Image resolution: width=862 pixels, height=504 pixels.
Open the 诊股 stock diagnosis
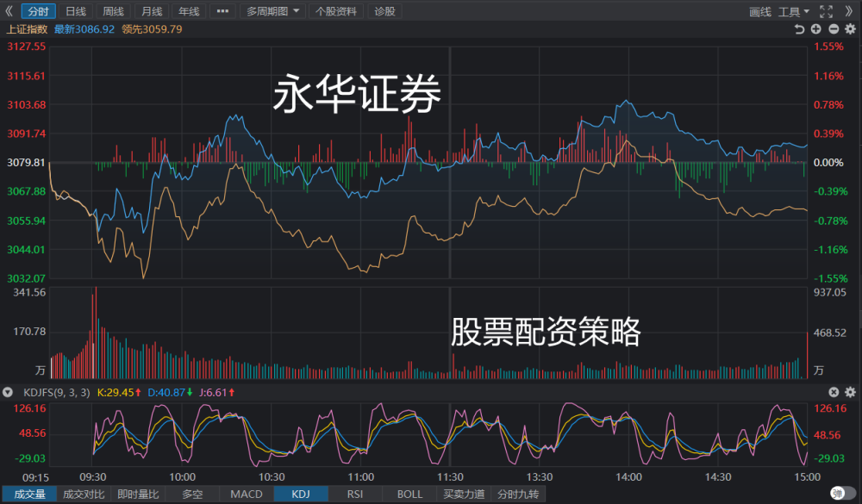[x=384, y=11]
